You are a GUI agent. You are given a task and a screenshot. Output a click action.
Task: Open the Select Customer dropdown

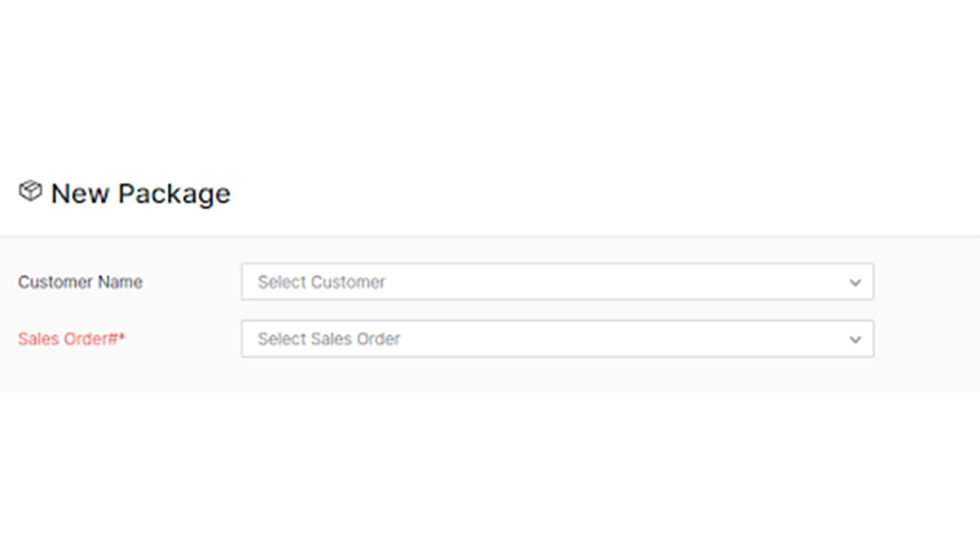tap(557, 282)
